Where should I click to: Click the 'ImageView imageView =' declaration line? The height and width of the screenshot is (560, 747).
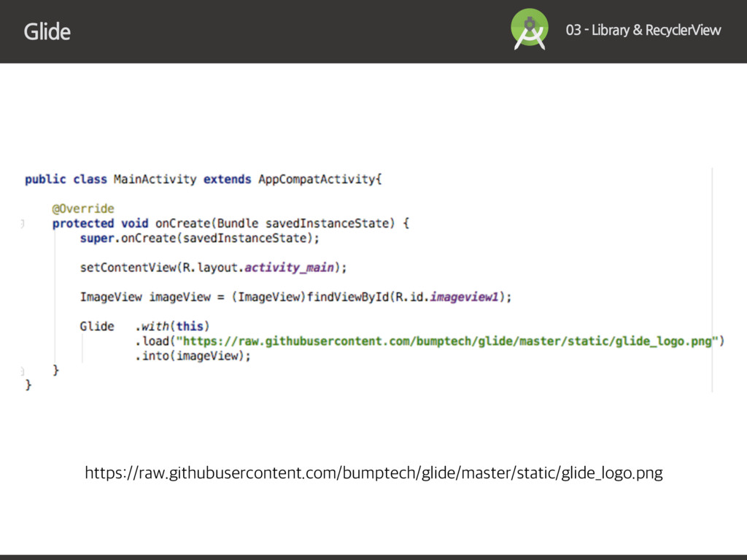pyautogui.click(x=295, y=297)
